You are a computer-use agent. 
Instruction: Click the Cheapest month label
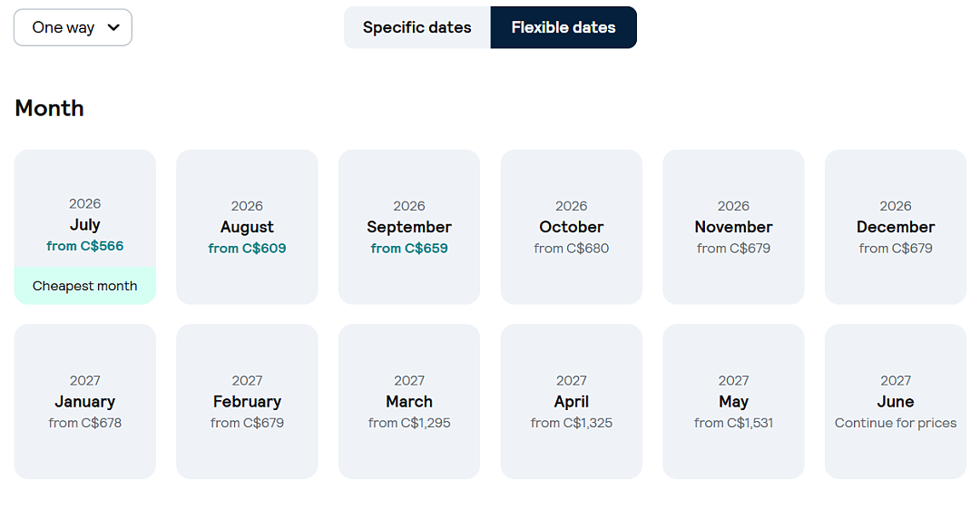tap(85, 286)
